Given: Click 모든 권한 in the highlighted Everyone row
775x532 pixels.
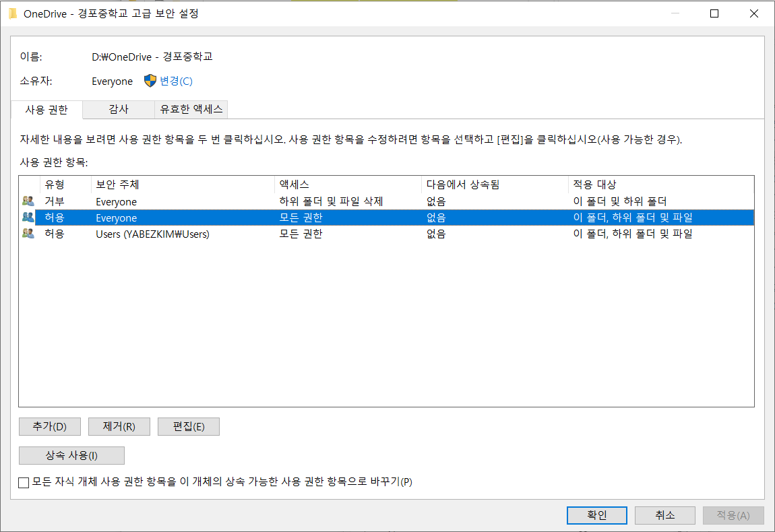Looking at the screenshot, I should pyautogui.click(x=301, y=218).
